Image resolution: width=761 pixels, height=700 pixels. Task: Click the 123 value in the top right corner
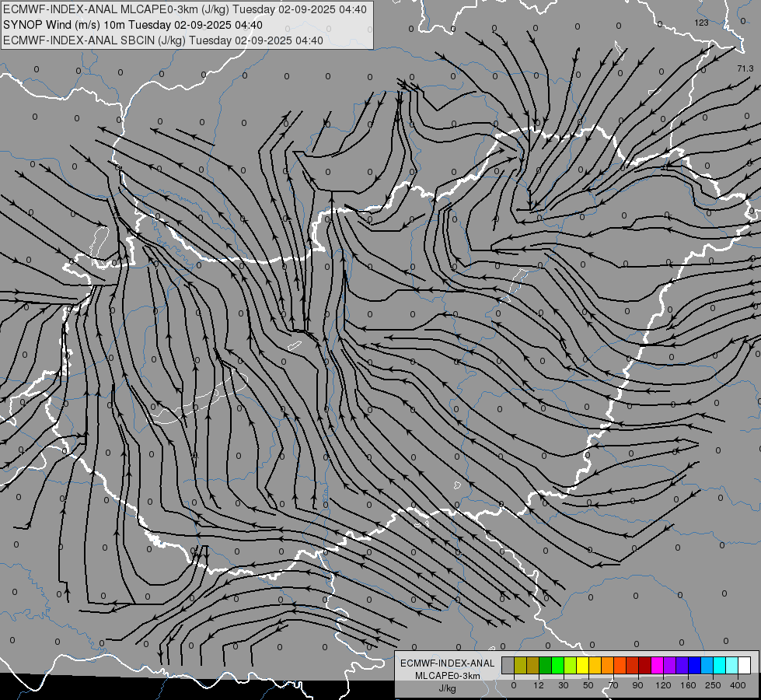[701, 23]
